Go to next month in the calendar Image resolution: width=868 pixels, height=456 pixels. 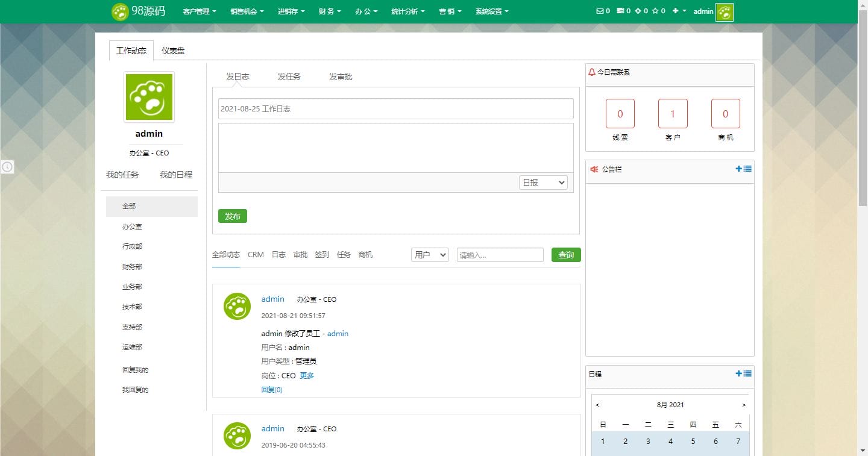pyautogui.click(x=744, y=405)
